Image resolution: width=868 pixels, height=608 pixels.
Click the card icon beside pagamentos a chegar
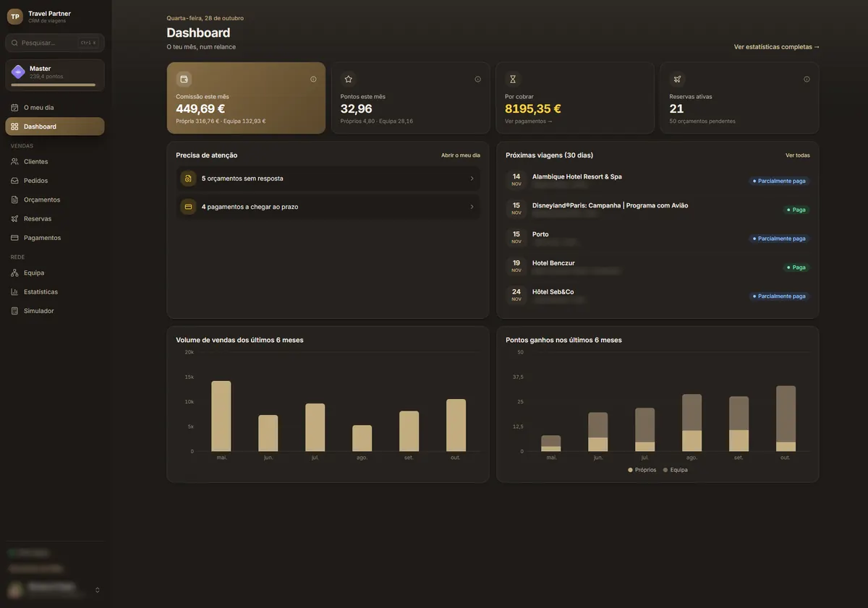(188, 207)
